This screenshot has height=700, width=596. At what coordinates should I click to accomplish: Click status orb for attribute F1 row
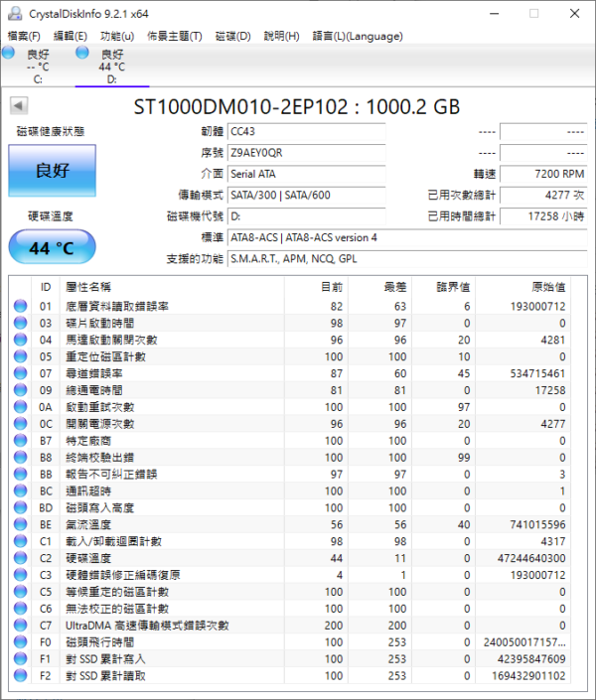pyautogui.click(x=20, y=658)
